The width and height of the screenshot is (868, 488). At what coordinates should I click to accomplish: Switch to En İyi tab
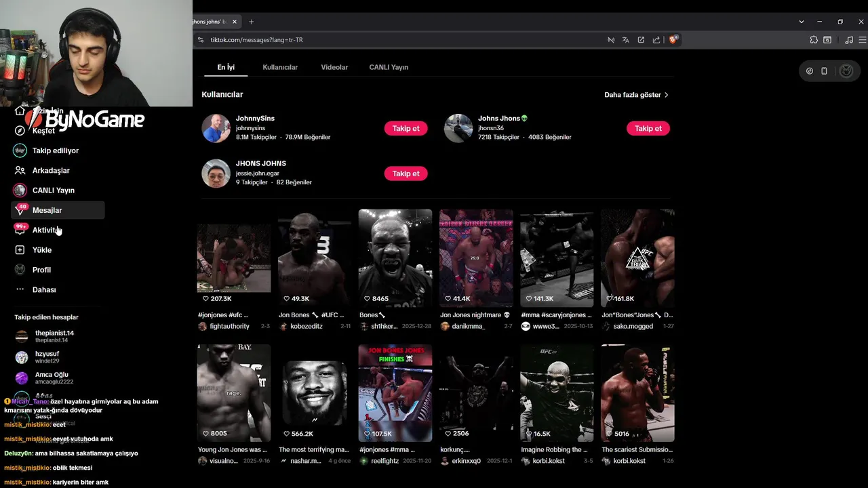226,67
